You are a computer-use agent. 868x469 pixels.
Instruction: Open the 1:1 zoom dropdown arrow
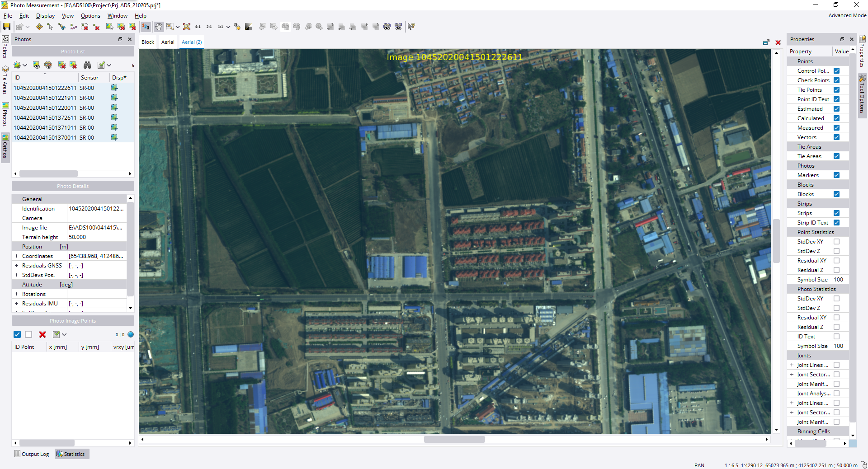pos(228,27)
